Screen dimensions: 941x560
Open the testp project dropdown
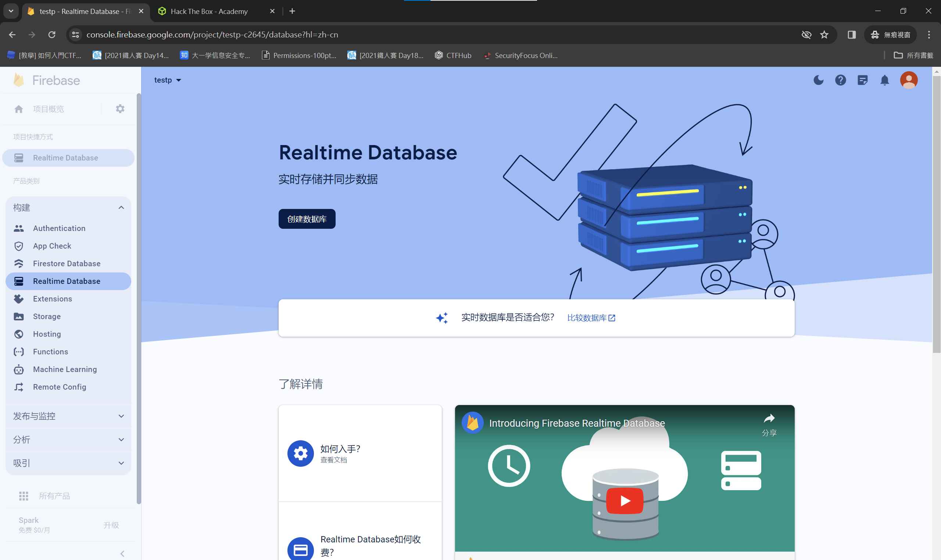click(168, 80)
